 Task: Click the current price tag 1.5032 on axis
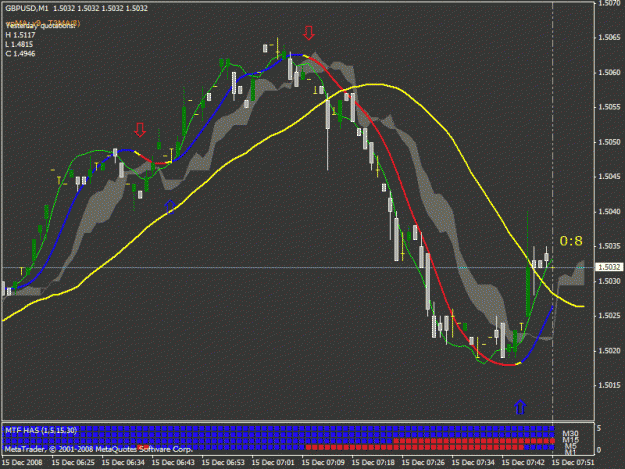(609, 267)
